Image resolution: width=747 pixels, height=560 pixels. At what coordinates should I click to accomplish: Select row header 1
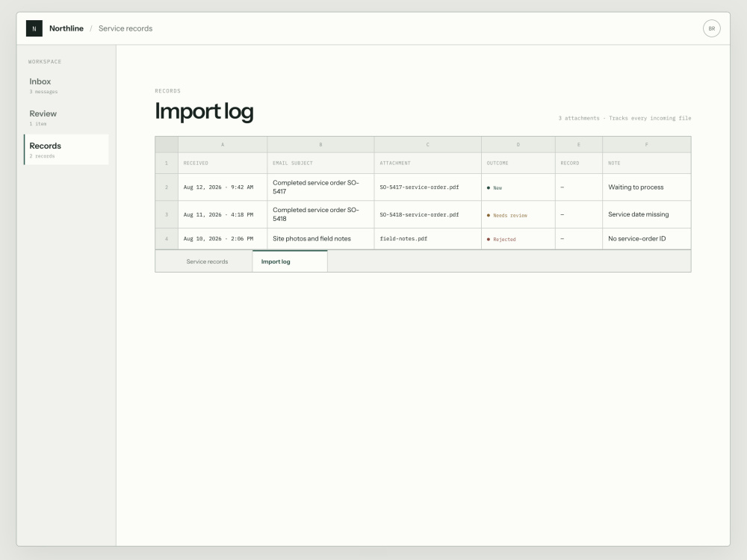coord(167,164)
